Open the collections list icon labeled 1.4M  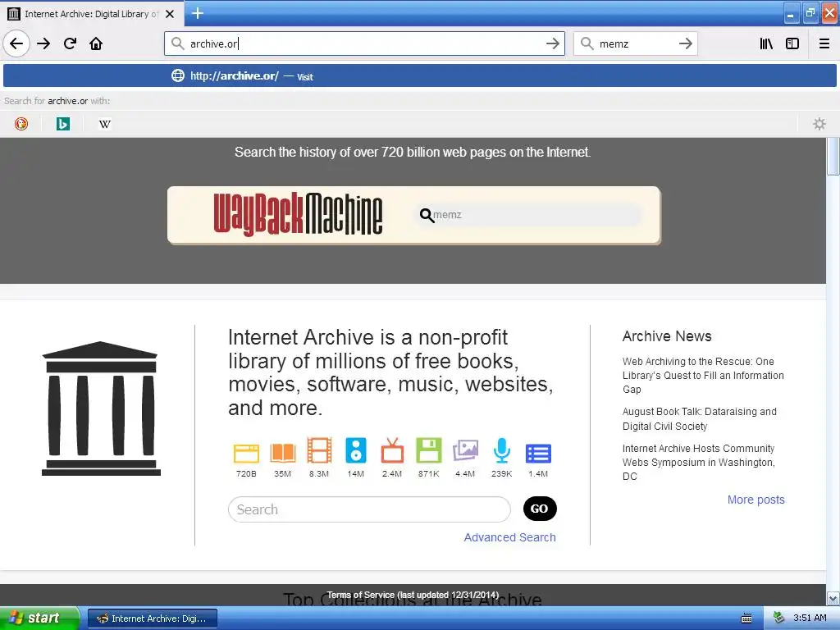click(x=538, y=453)
